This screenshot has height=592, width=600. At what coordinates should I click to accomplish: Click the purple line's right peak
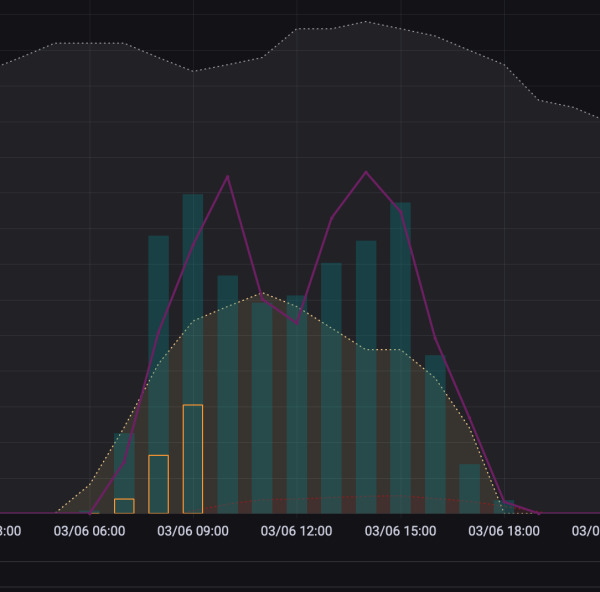click(366, 172)
